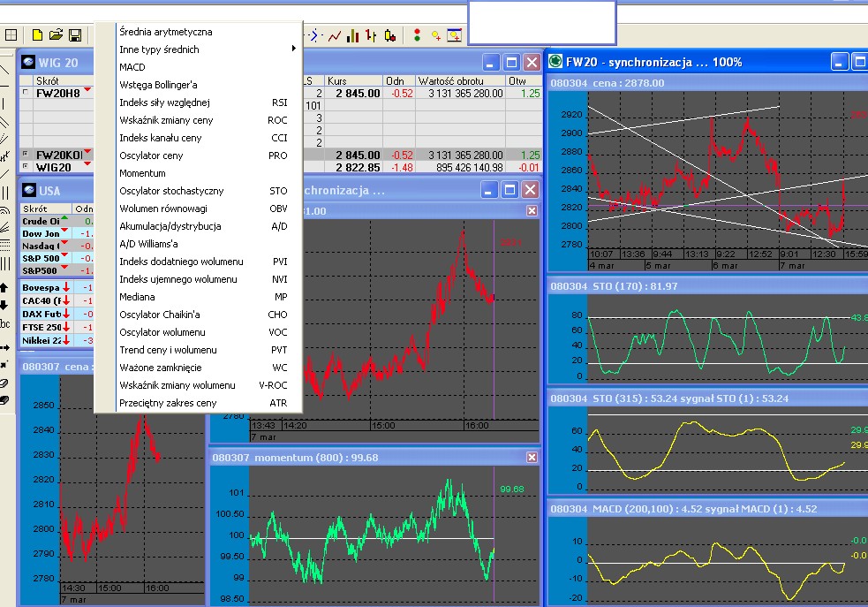Click the Open folder icon in toolbar

click(x=57, y=35)
